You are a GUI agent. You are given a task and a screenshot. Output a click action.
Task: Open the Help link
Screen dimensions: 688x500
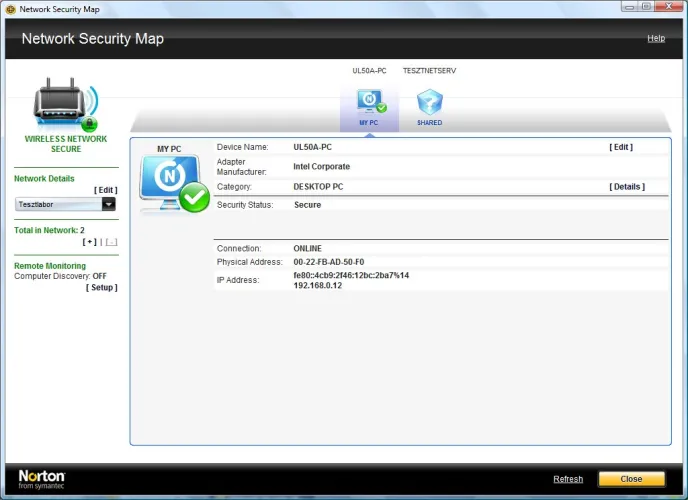pyautogui.click(x=656, y=38)
